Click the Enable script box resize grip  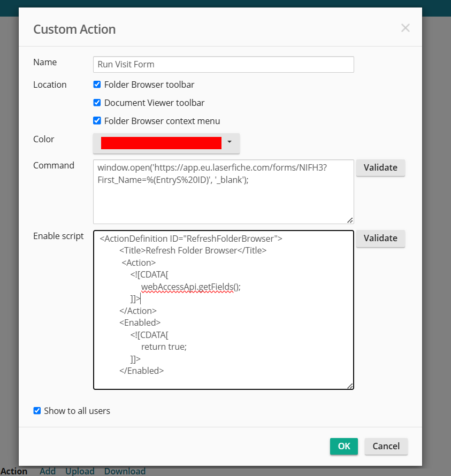coord(350,386)
